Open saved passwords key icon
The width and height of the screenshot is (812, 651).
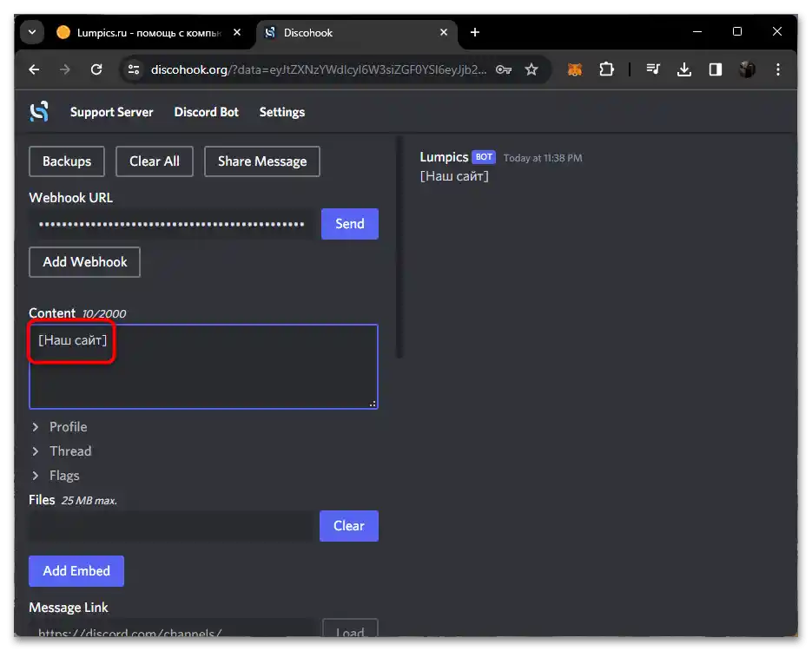(504, 69)
